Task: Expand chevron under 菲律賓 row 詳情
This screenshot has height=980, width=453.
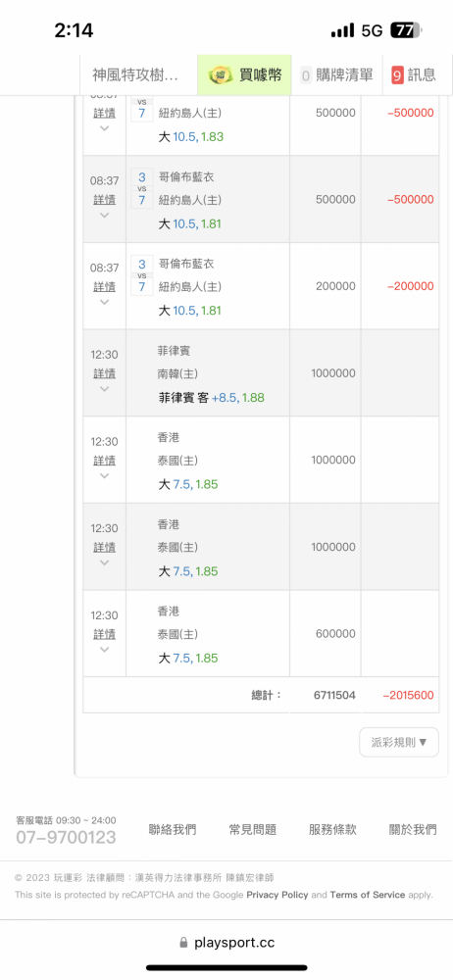Action: coord(105,389)
